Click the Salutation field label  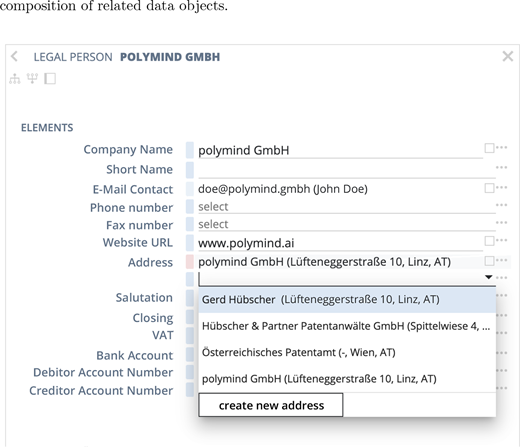(144, 297)
